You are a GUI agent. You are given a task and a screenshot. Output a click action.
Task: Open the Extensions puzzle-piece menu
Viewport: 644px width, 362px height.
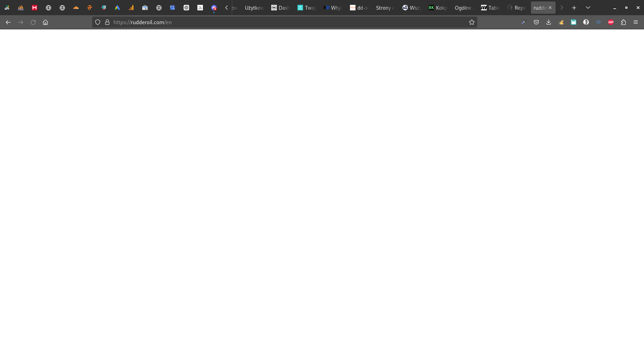623,22
